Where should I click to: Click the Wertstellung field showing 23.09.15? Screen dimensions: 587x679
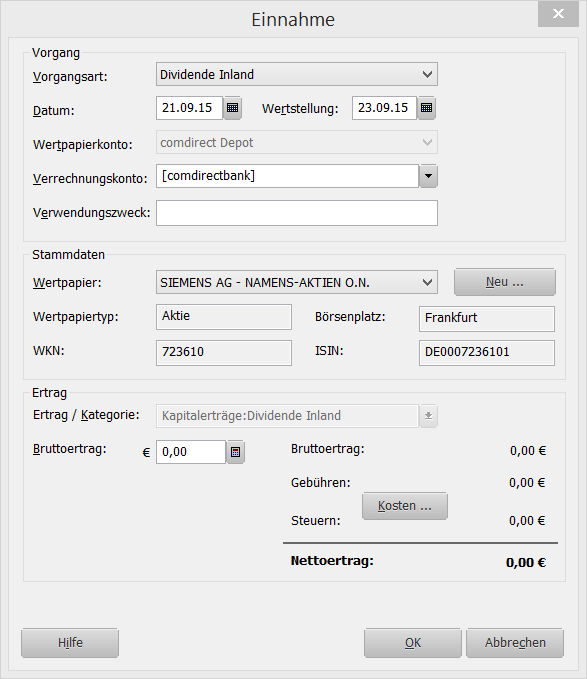pyautogui.click(x=384, y=108)
